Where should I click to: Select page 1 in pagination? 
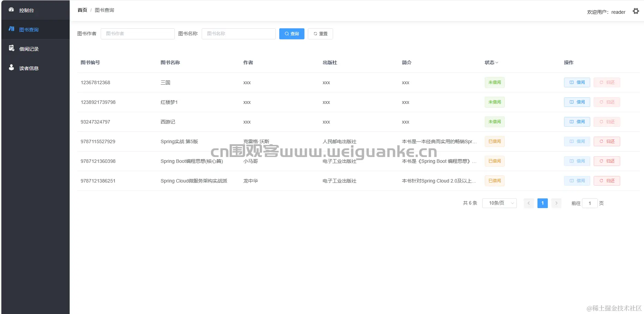point(543,203)
